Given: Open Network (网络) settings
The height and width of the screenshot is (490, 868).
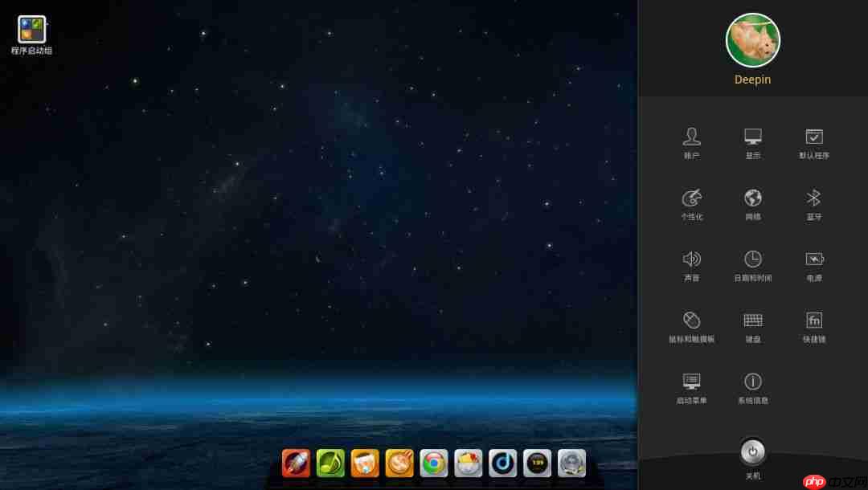Looking at the screenshot, I should pos(752,203).
